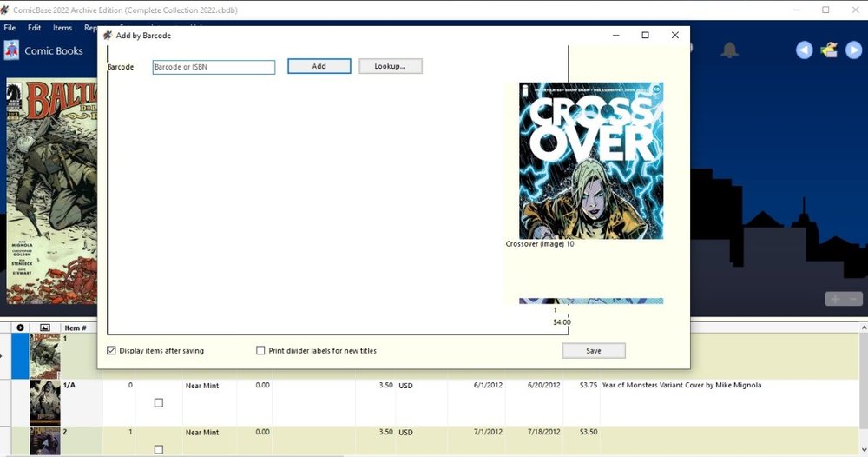868x457 pixels.
Task: Select the Crossover issue 10 cover thumbnail
Action: pyautogui.click(x=590, y=161)
